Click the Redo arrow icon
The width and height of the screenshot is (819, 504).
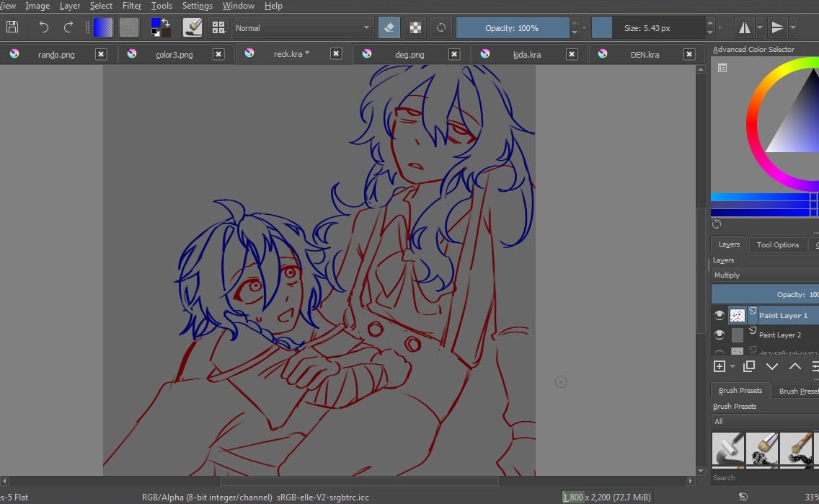coord(68,27)
